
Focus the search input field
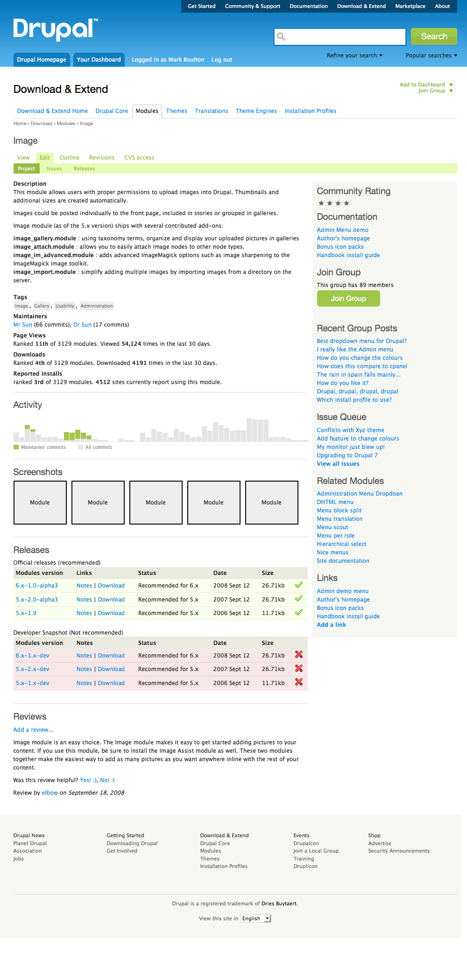[x=340, y=36]
